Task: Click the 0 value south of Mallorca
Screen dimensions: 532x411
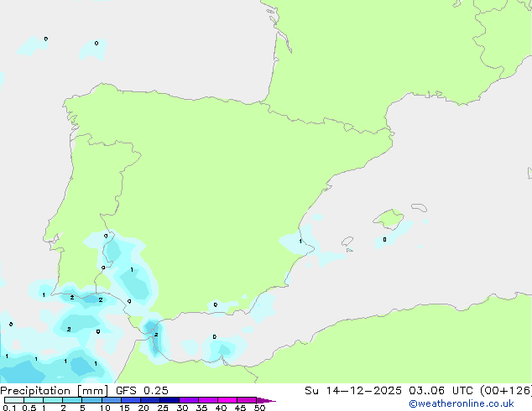Action: [x=384, y=240]
